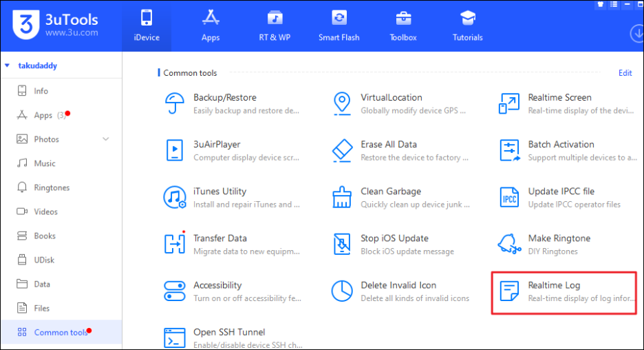Click the Realtime Screen icon

pos(509,103)
